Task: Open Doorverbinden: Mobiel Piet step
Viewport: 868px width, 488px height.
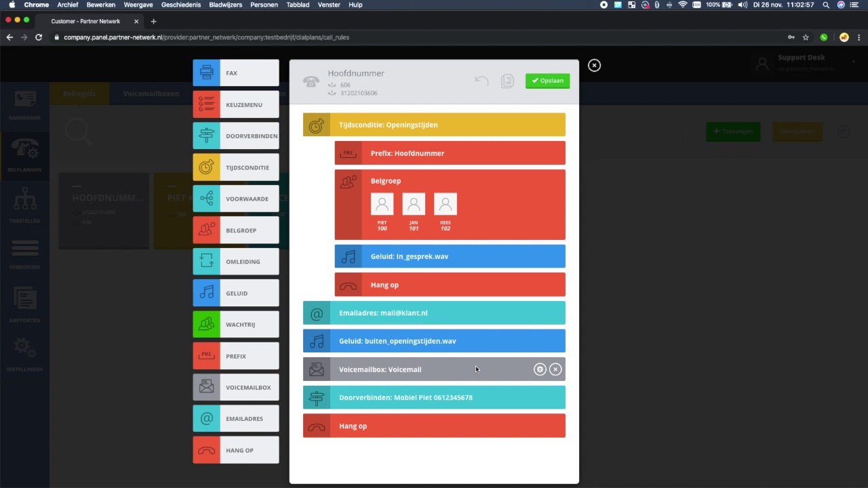Action: (434, 398)
